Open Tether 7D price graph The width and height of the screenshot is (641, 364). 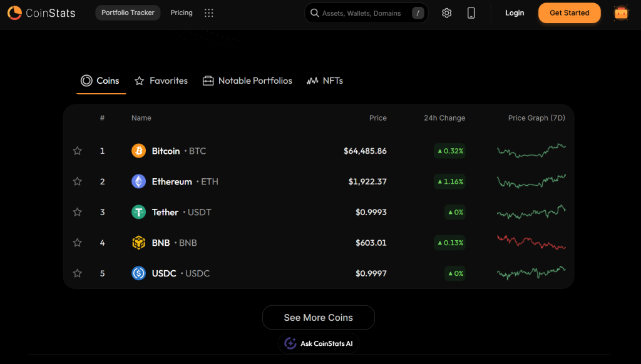click(531, 212)
